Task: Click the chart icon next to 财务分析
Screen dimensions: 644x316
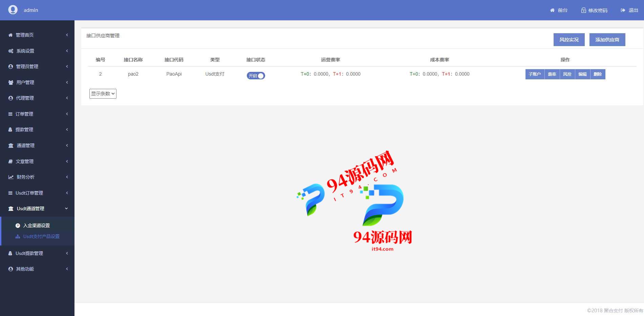Action: click(11, 177)
